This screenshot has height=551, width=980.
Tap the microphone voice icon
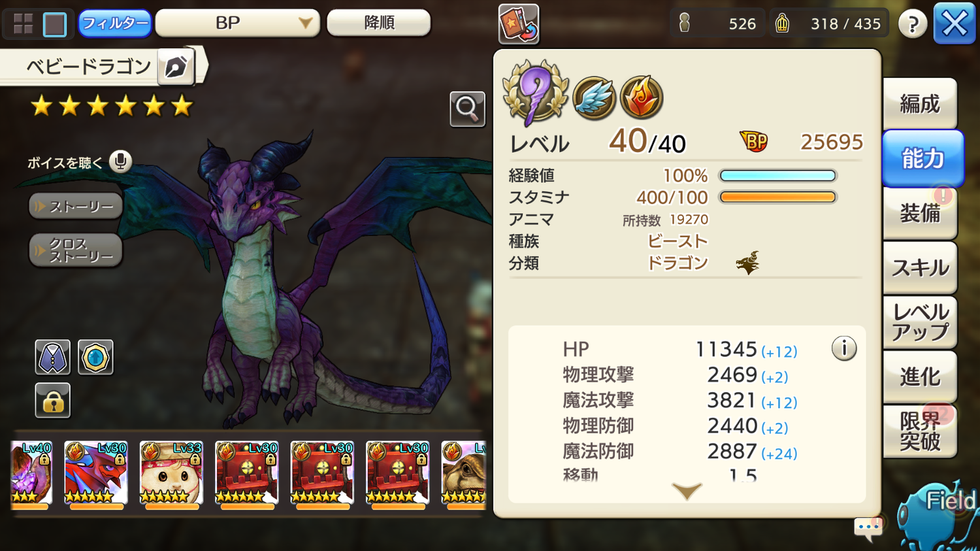click(x=120, y=161)
